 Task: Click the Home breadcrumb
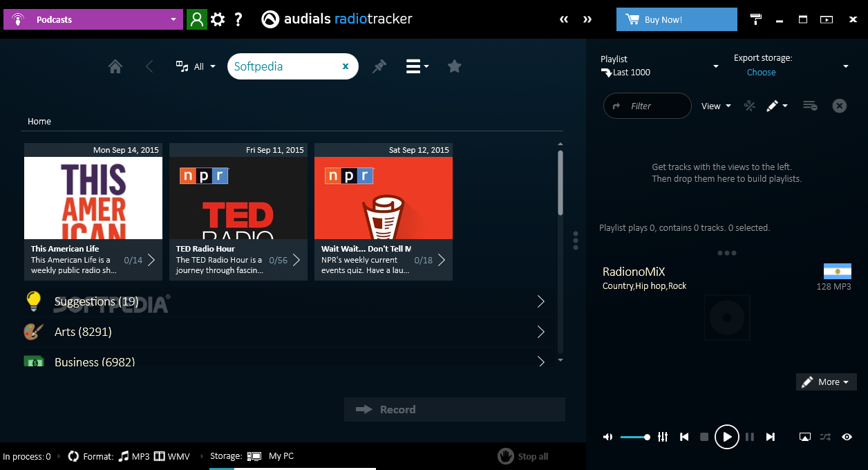point(39,121)
